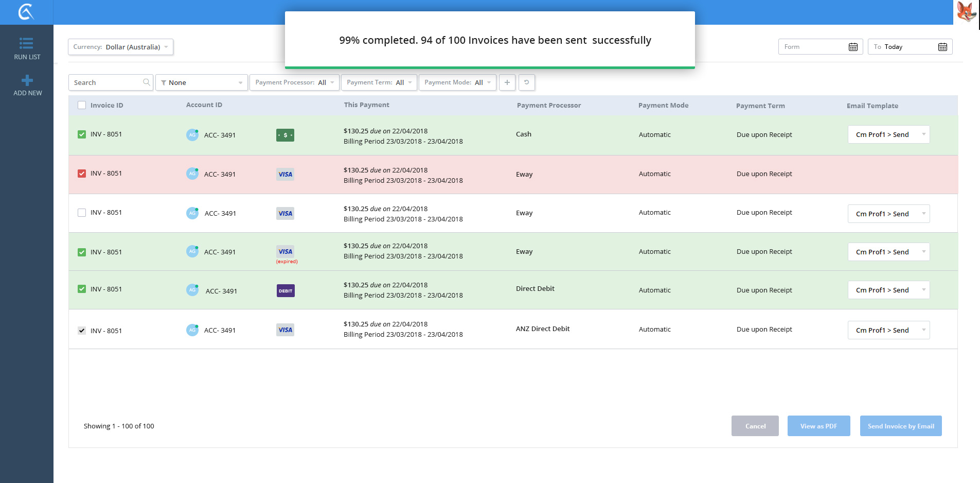Uncheck the red checkbox in the pink row

(x=82, y=174)
